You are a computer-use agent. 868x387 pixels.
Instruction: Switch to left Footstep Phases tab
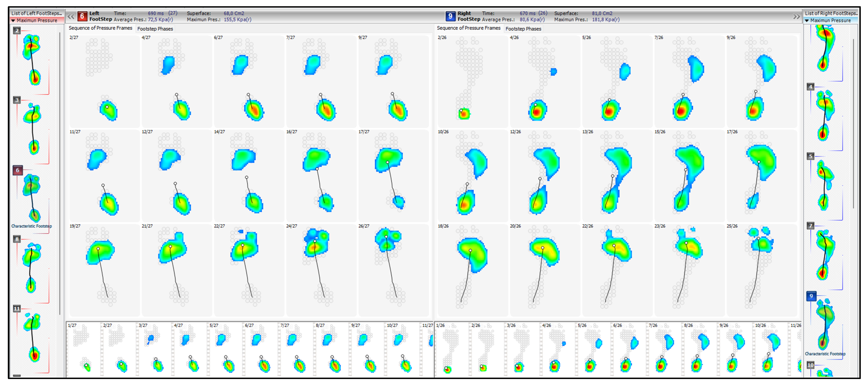point(155,29)
